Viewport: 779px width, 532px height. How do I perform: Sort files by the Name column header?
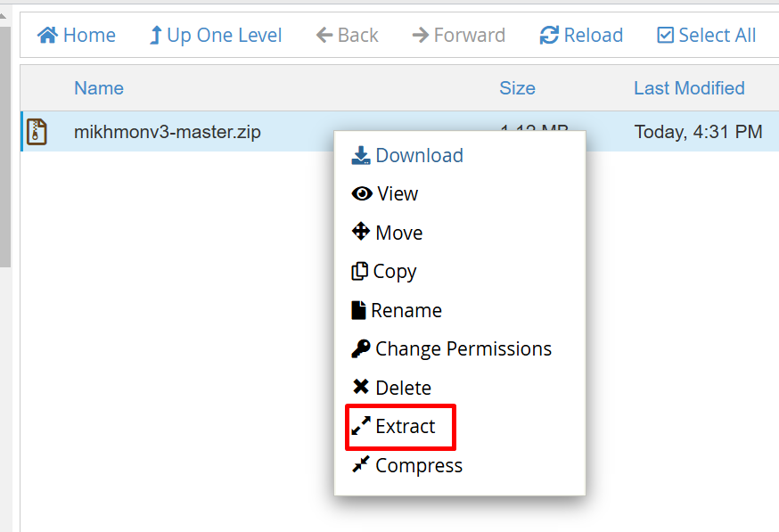tap(99, 88)
